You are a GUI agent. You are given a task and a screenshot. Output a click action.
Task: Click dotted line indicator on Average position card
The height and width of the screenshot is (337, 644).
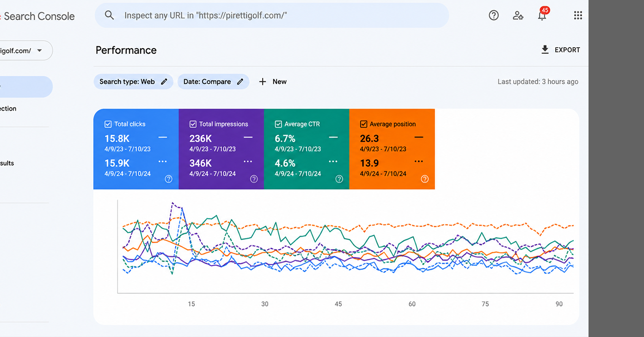click(419, 162)
